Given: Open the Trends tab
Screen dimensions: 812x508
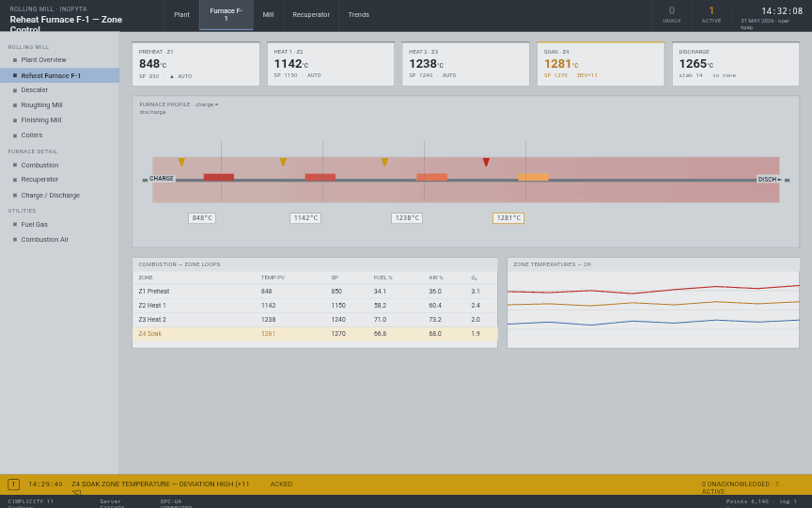Looking at the screenshot, I should pos(359,15).
